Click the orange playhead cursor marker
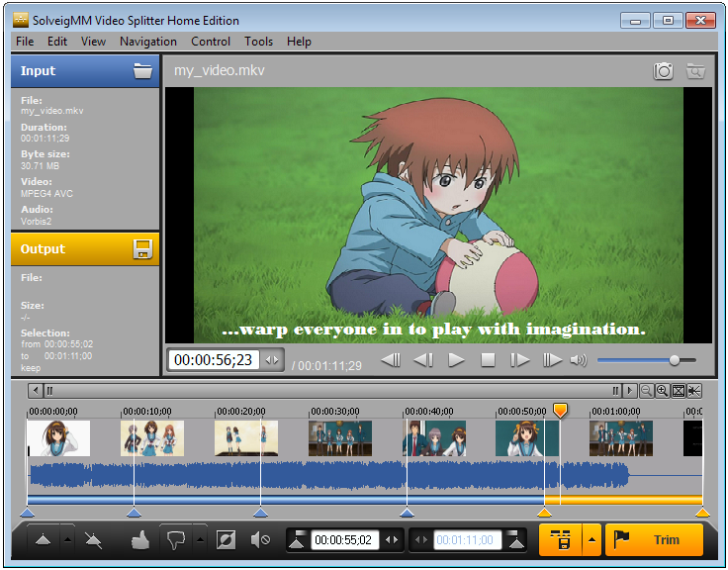The width and height of the screenshot is (728, 570). tap(561, 411)
